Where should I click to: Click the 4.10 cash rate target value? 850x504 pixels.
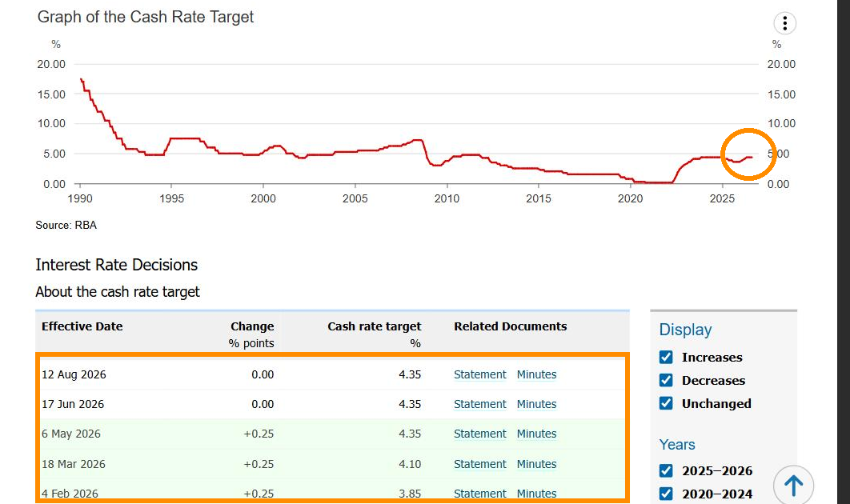(x=410, y=464)
